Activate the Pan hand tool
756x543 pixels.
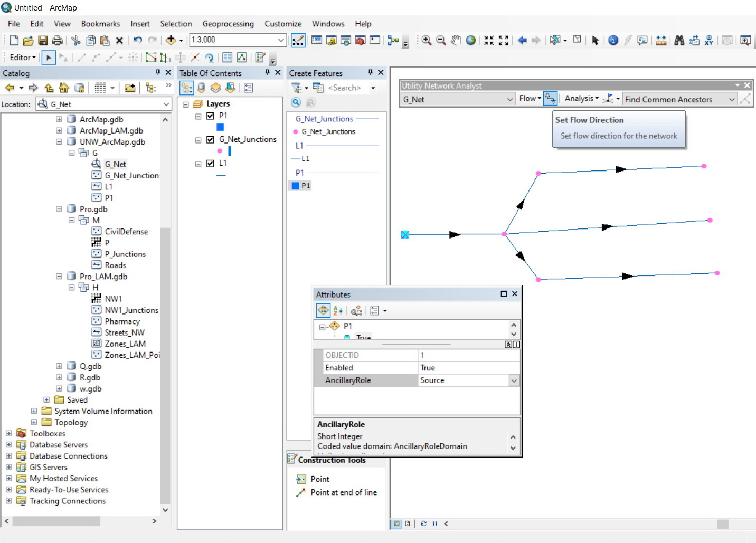[x=456, y=40]
